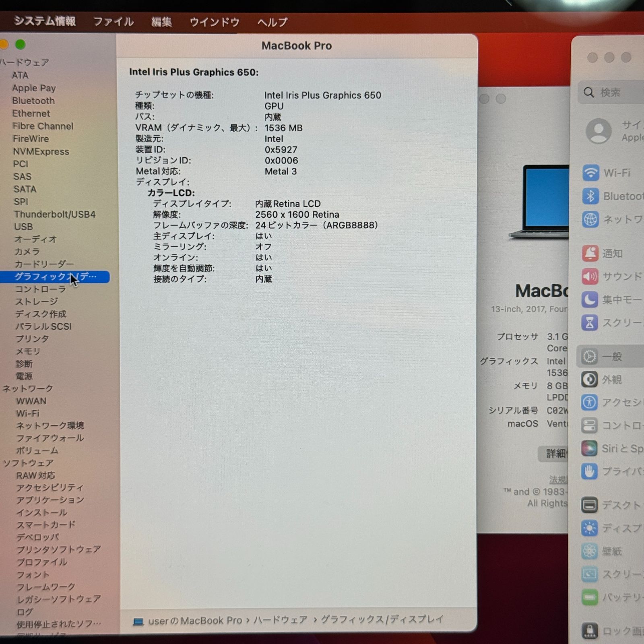This screenshot has height=644, width=644.
Task: Open Bluetooth icon in System Settings sidebar
Action: [590, 196]
